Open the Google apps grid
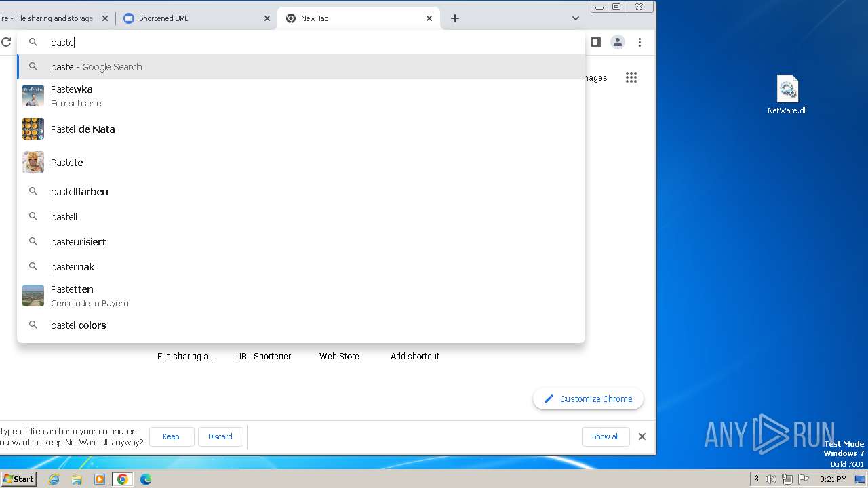Screen dimensions: 868x488 (x=631, y=77)
